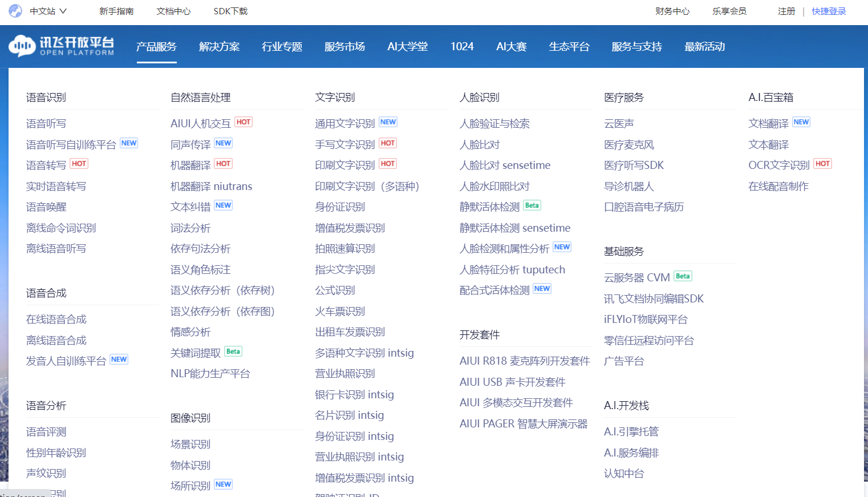Open 实时语音转写 link
Screen dimensions: 868x497
point(56,186)
